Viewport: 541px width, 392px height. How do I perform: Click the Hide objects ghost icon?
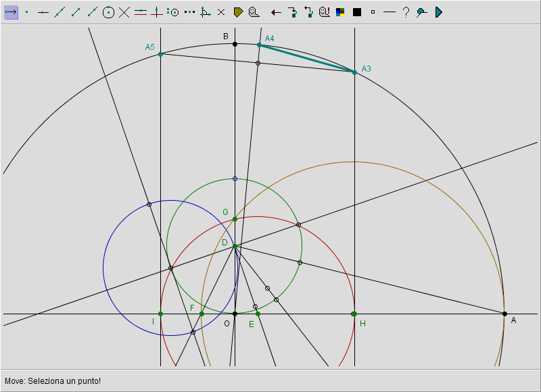point(254,12)
